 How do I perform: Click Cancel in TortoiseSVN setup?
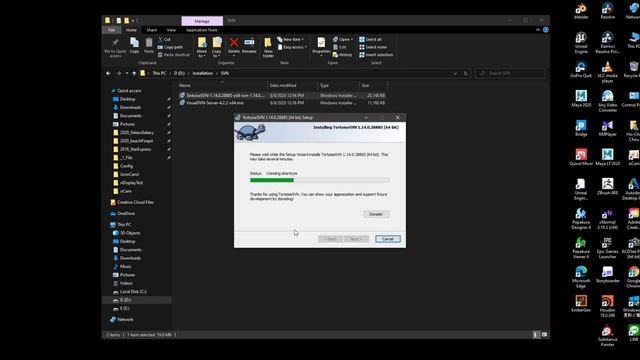point(388,239)
